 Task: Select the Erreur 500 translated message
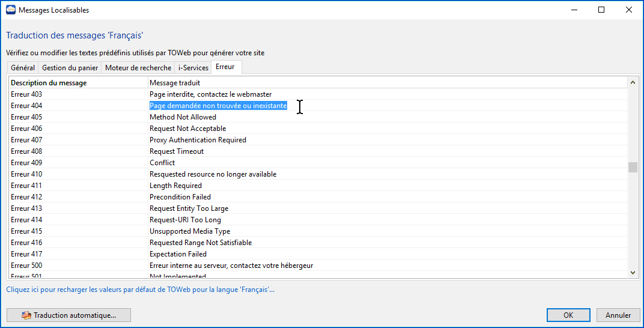[231, 266]
